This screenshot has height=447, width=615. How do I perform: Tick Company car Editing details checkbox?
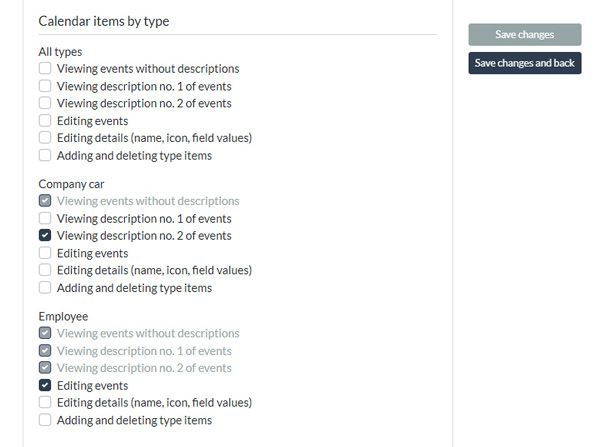[45, 270]
